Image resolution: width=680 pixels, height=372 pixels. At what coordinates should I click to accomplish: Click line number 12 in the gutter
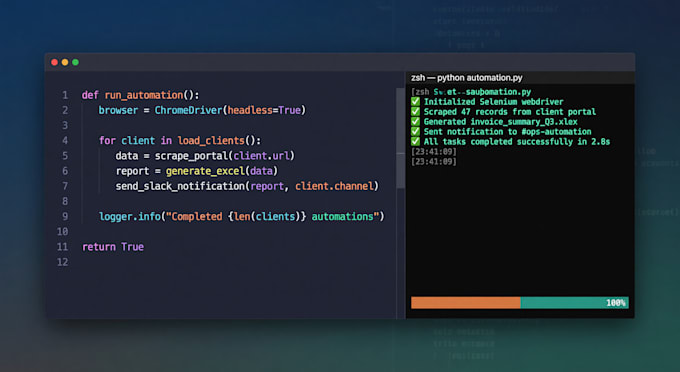(62, 262)
